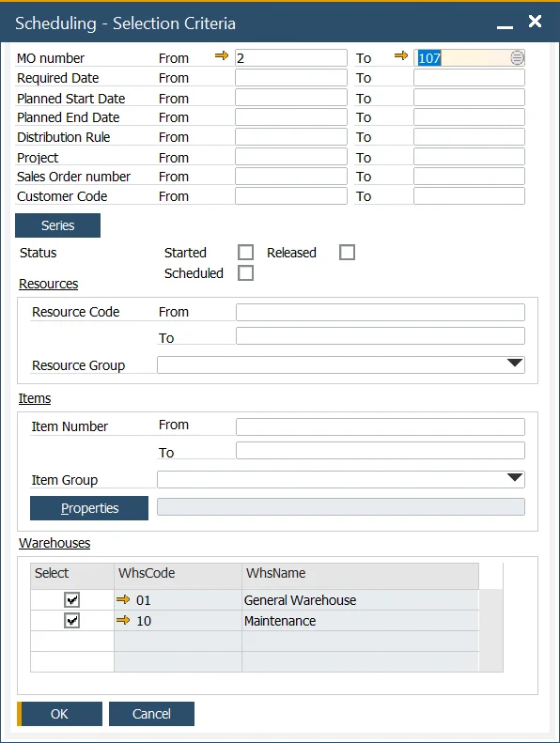
Task: Click the Planned End Date To field
Action: (469, 117)
